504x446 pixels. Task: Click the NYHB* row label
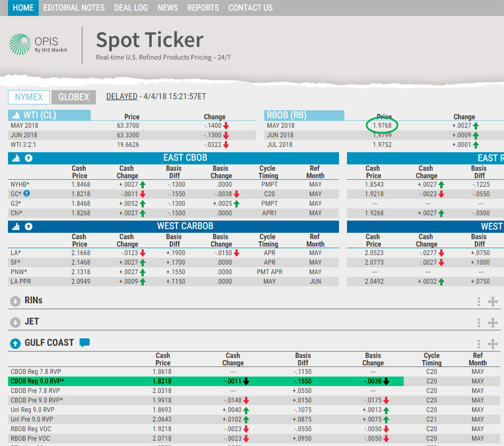click(x=20, y=184)
